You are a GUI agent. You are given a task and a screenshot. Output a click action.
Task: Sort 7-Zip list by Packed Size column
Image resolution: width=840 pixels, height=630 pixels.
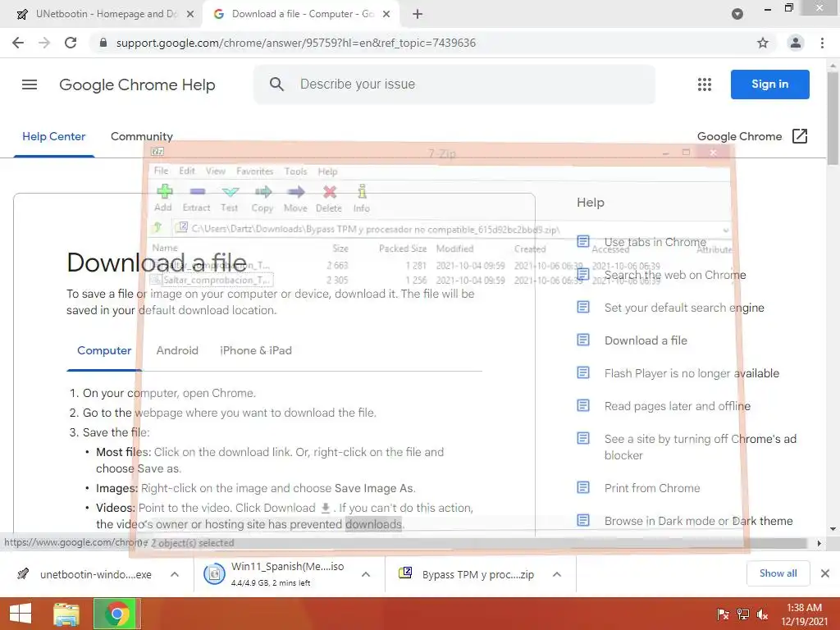(x=402, y=249)
